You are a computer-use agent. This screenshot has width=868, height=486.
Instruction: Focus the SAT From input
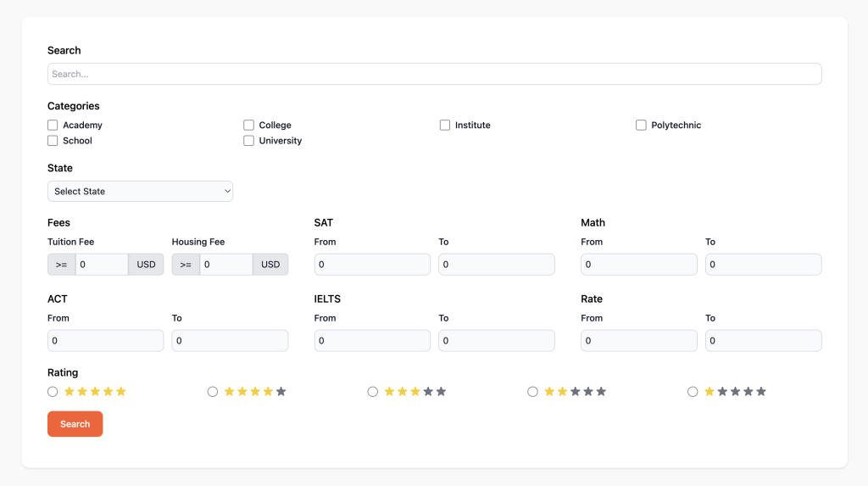click(372, 265)
